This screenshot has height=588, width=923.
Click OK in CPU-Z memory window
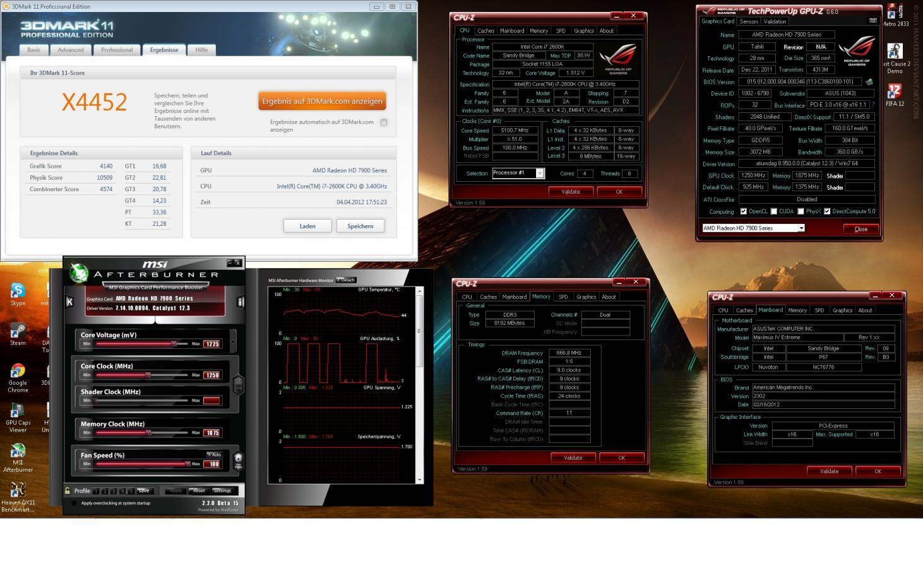point(621,457)
